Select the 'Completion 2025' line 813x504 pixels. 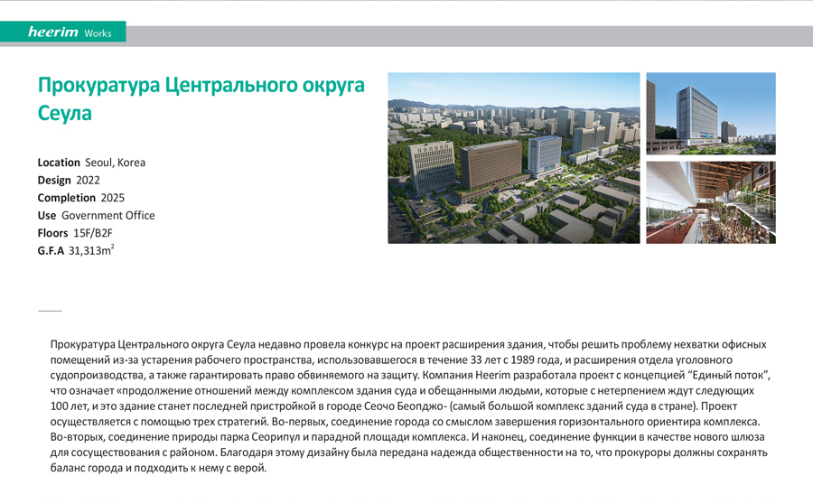pos(81,198)
